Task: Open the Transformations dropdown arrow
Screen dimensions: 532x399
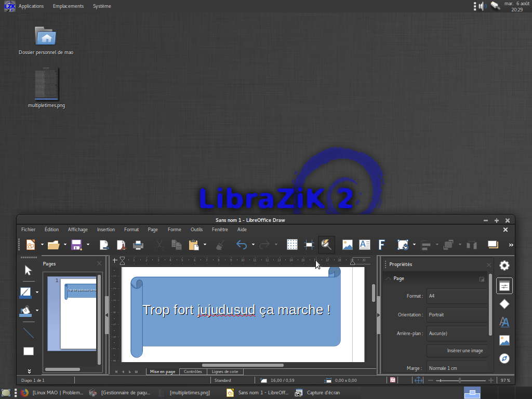Action: coord(414,245)
